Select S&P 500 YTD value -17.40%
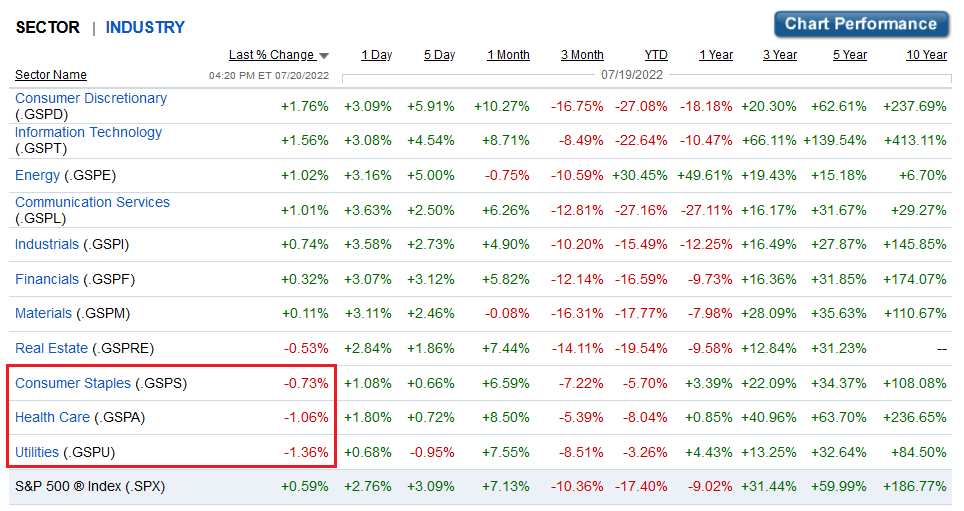 click(641, 486)
